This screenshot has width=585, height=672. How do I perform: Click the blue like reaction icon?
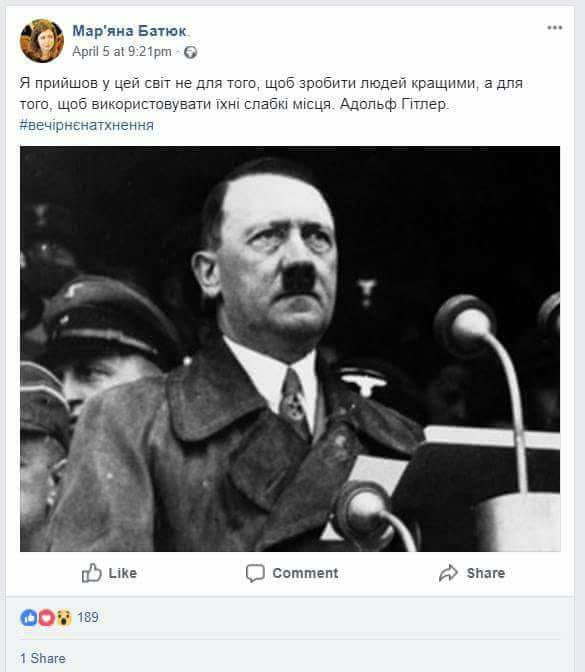pyautogui.click(x=29, y=618)
